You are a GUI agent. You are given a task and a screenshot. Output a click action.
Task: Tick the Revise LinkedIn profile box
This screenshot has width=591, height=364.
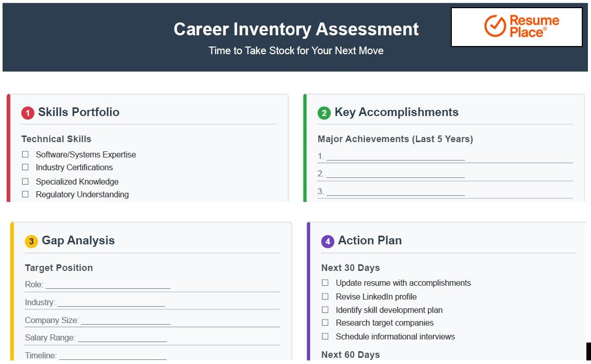(325, 297)
